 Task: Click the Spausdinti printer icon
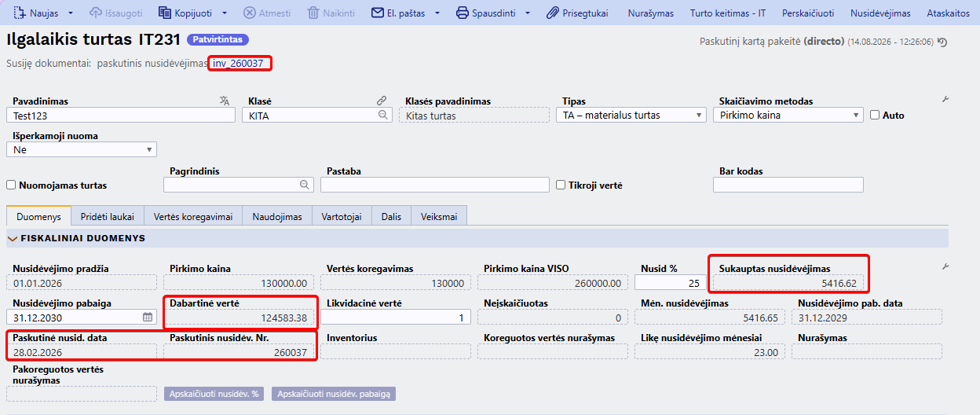coord(463,13)
